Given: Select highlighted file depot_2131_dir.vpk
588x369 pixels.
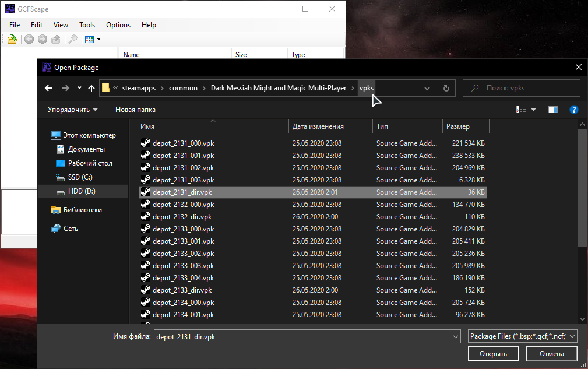Looking at the screenshot, I should pyautogui.click(x=313, y=192).
